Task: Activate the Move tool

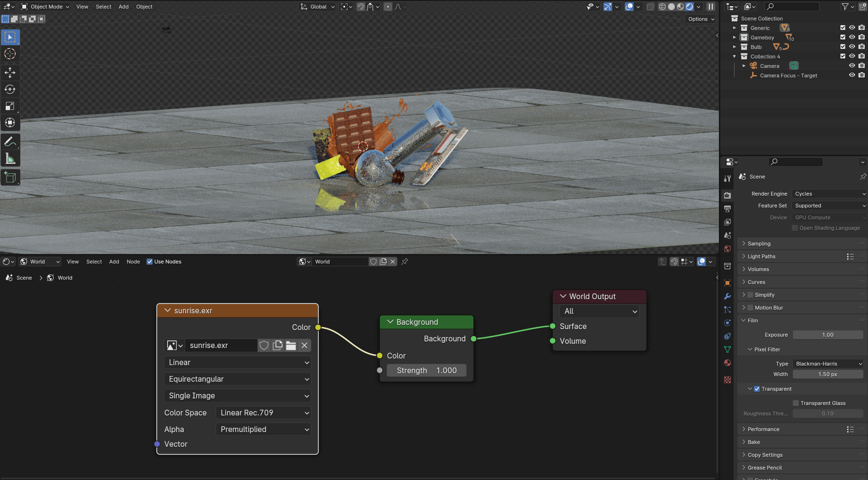Action: (10, 72)
